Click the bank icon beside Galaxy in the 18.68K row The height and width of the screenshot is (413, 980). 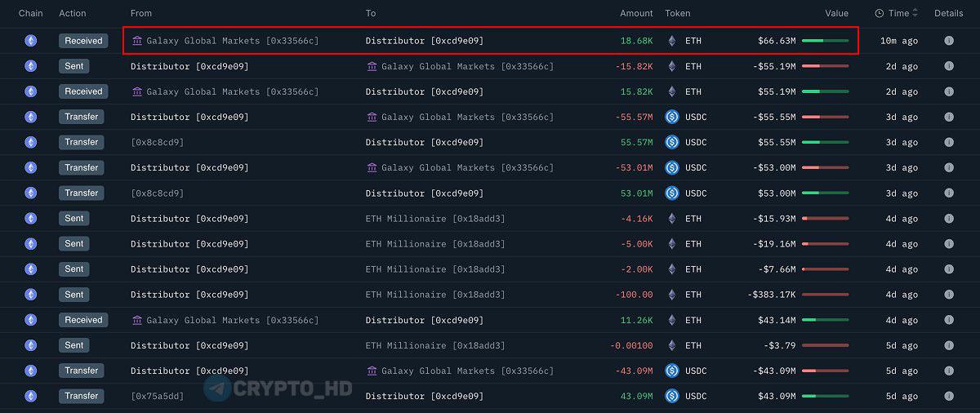[136, 41]
